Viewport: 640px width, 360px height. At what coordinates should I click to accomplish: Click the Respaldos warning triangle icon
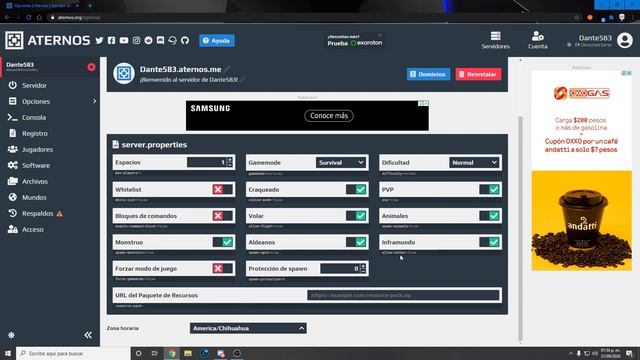[x=60, y=213]
